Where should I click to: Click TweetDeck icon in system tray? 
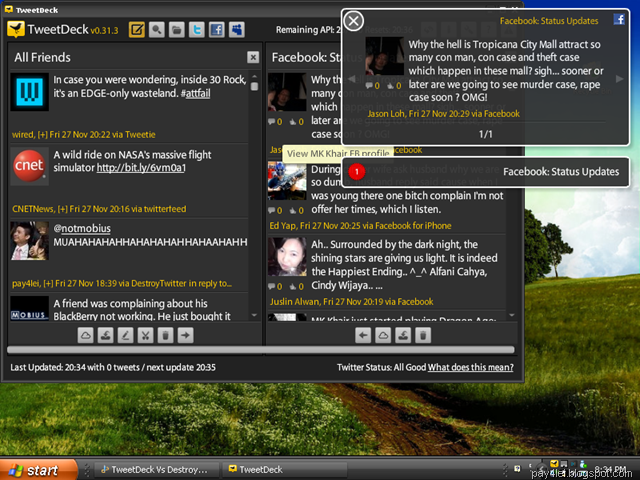[554, 464]
